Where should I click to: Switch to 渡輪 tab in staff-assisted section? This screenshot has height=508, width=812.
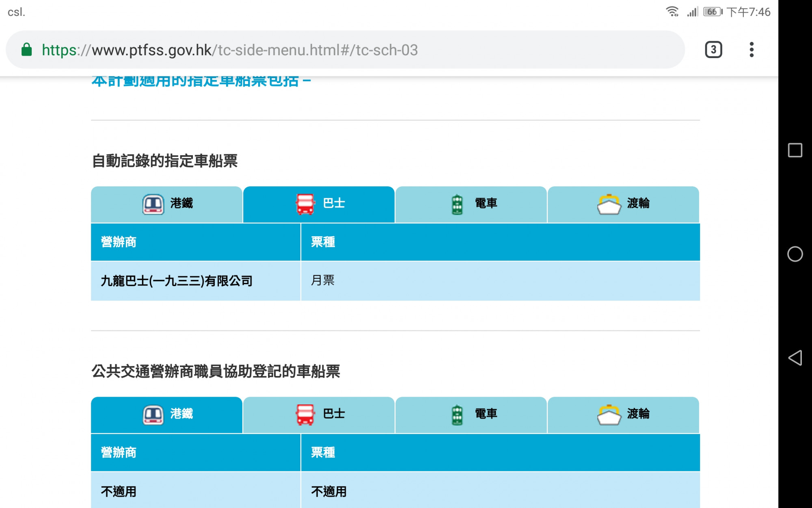pos(638,414)
